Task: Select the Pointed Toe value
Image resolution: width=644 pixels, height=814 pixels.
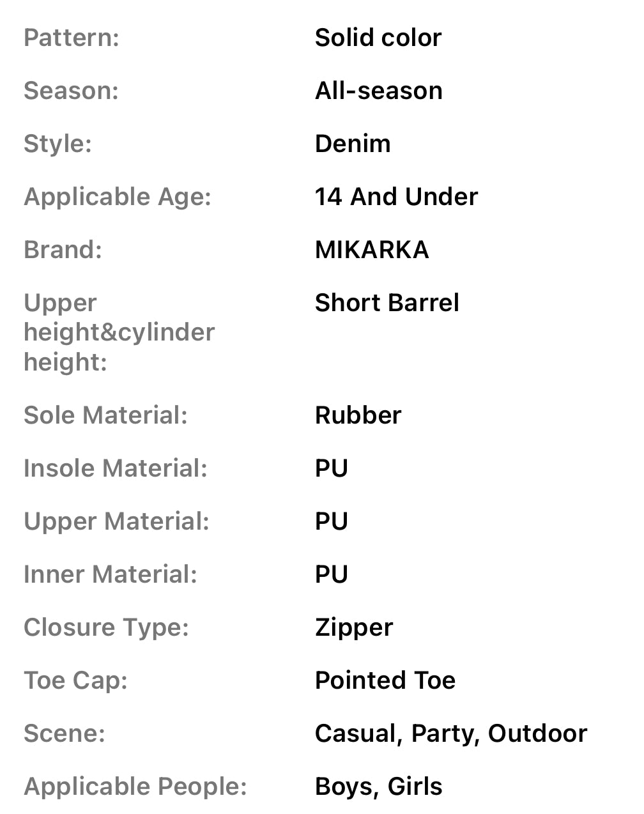Action: tap(385, 680)
